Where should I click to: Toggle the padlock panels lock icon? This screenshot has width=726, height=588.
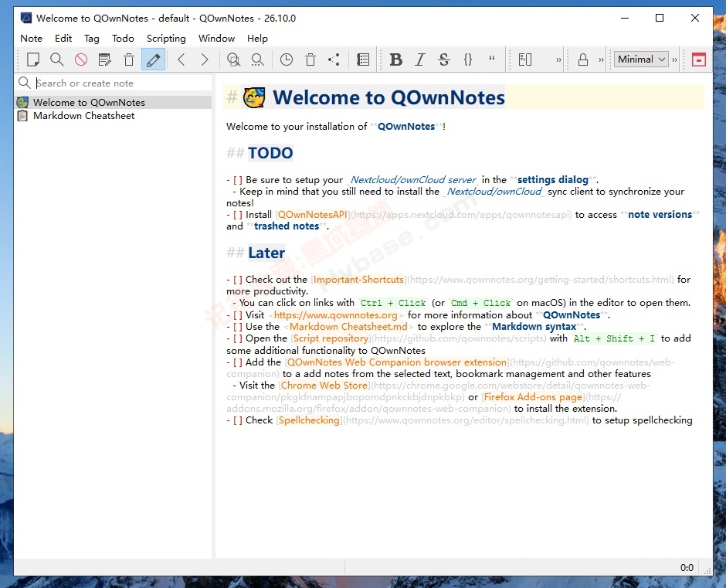coord(583,59)
